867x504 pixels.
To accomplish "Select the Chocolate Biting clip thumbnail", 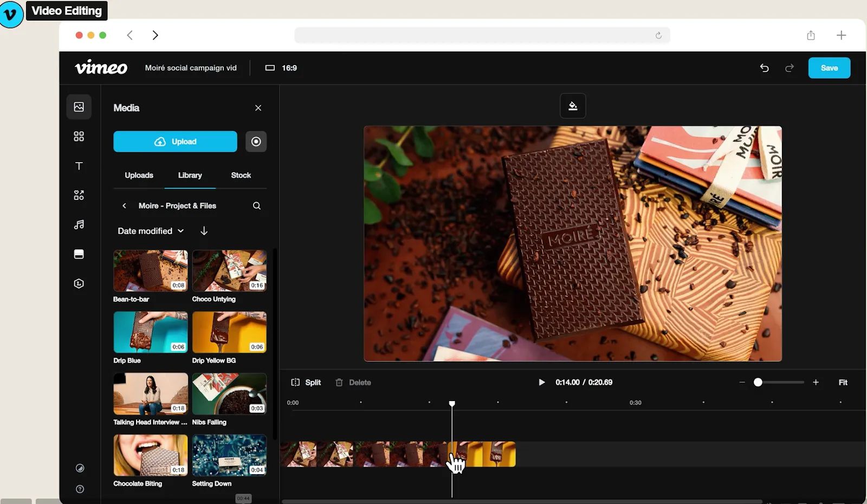I will [151, 455].
